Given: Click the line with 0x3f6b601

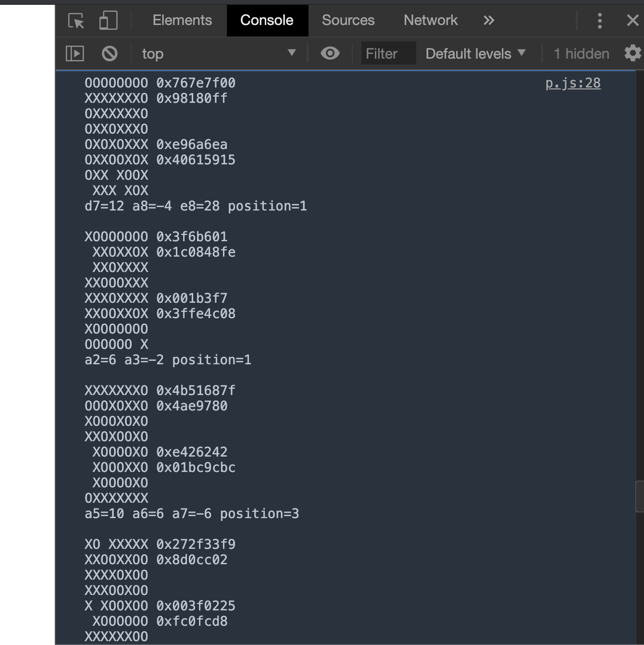Looking at the screenshot, I should click(x=156, y=237).
